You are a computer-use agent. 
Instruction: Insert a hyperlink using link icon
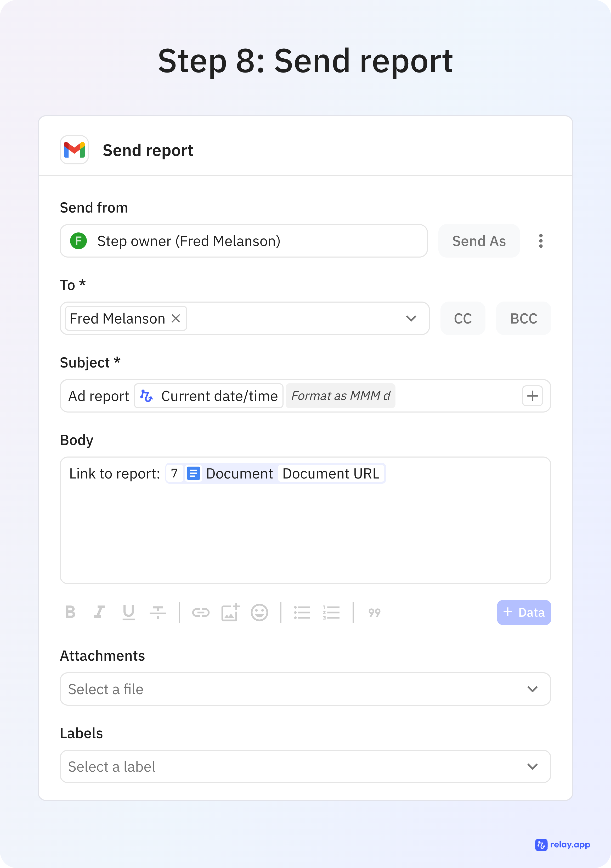(200, 612)
